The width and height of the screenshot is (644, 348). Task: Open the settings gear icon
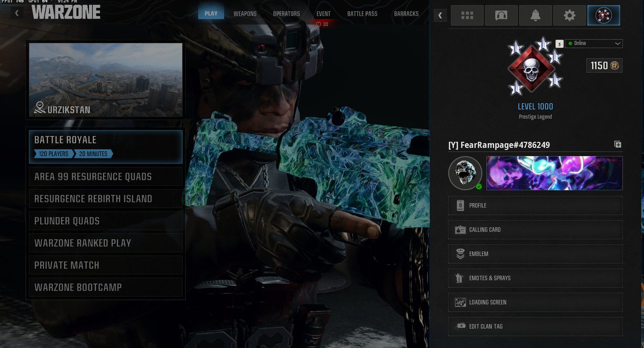point(569,16)
